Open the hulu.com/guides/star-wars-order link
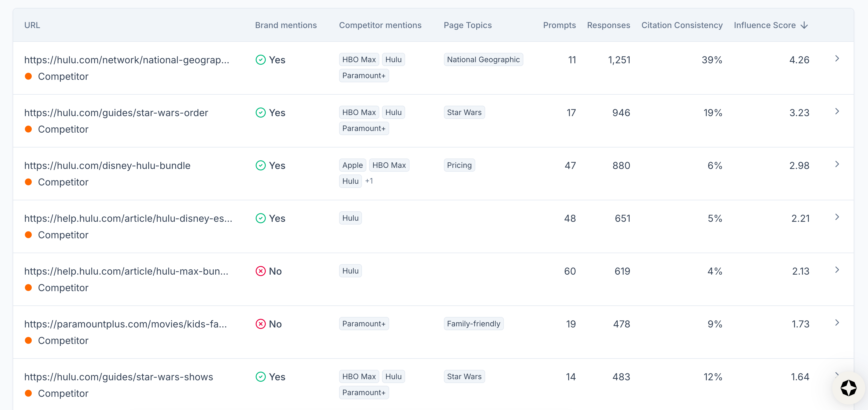Screen dimensions: 868x410 tap(116, 113)
